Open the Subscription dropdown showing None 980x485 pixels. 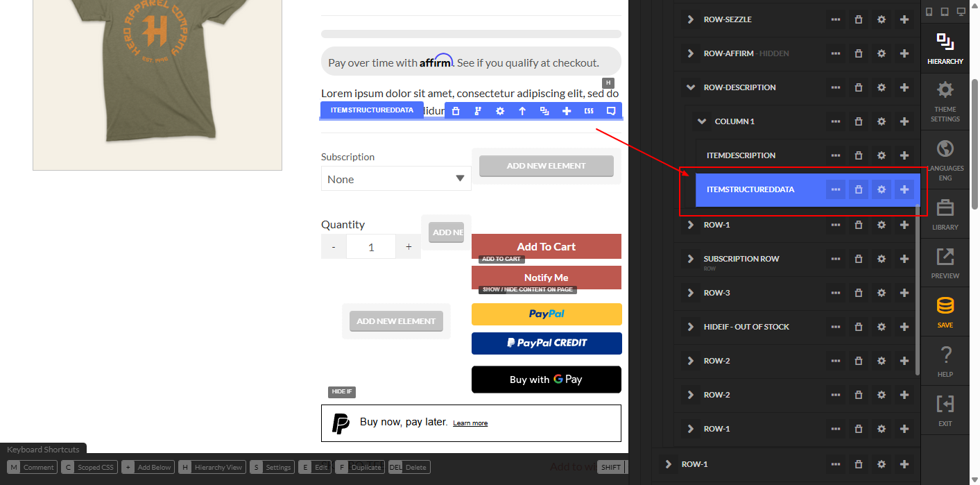396,178
